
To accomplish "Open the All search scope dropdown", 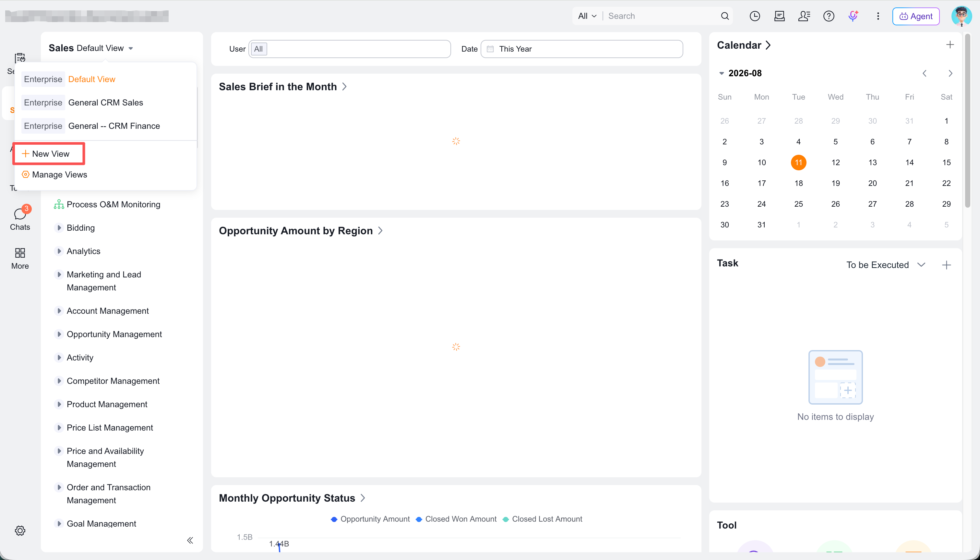I will click(x=587, y=16).
